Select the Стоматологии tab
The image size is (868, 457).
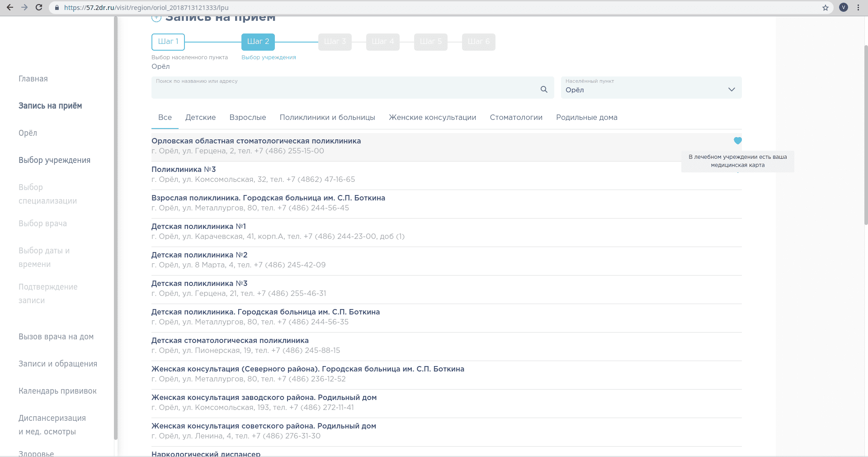[x=516, y=118]
